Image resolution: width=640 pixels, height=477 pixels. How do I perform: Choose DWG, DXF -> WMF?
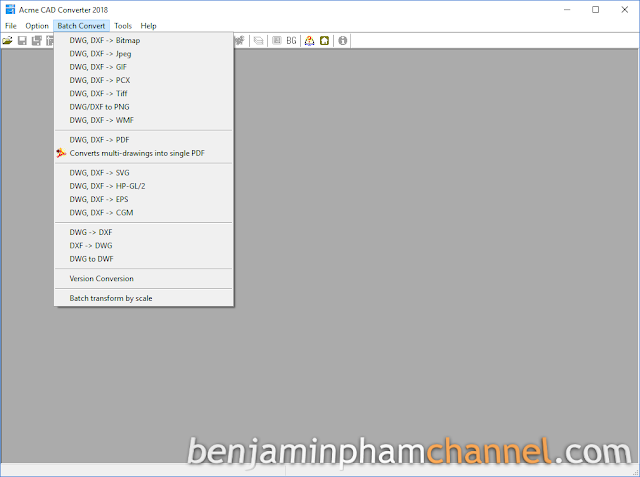coord(144,120)
